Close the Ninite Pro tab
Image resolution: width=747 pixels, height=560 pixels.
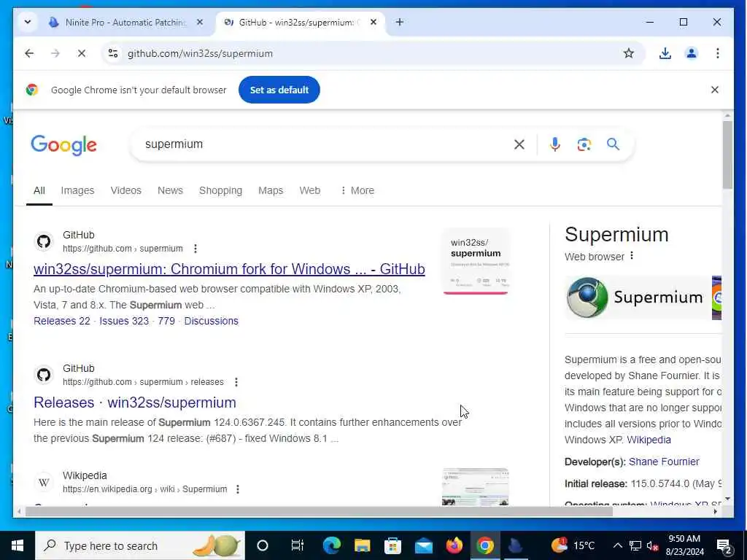point(200,23)
